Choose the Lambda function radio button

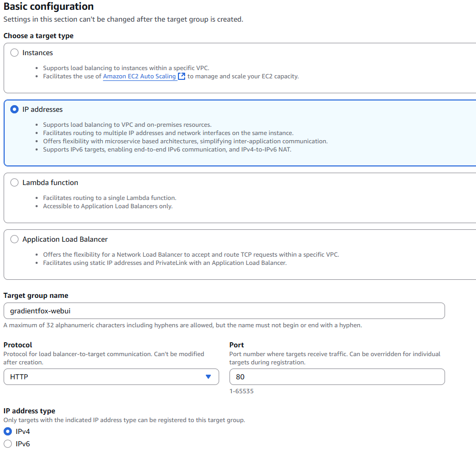click(x=14, y=182)
